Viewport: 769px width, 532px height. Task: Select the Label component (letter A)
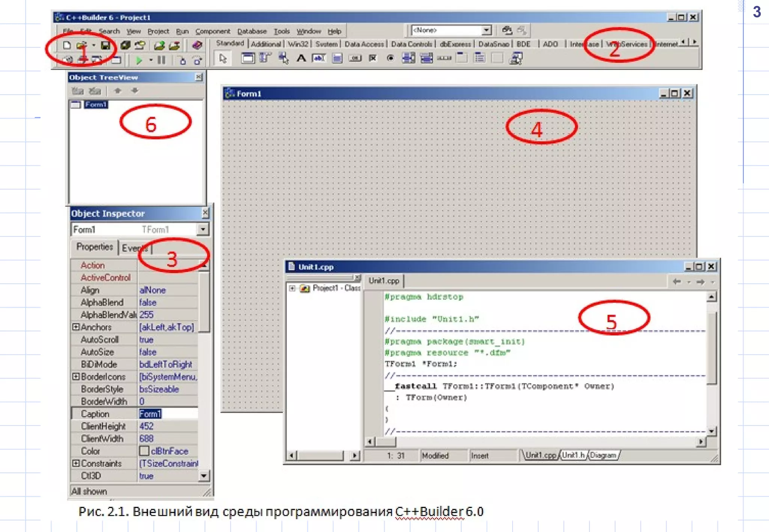coord(301,58)
